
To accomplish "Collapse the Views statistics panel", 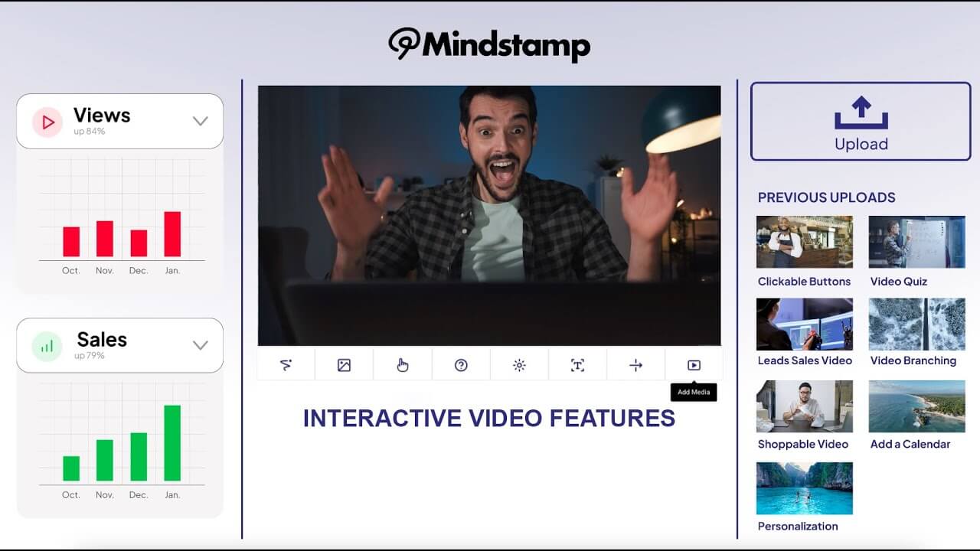I will 200,121.
